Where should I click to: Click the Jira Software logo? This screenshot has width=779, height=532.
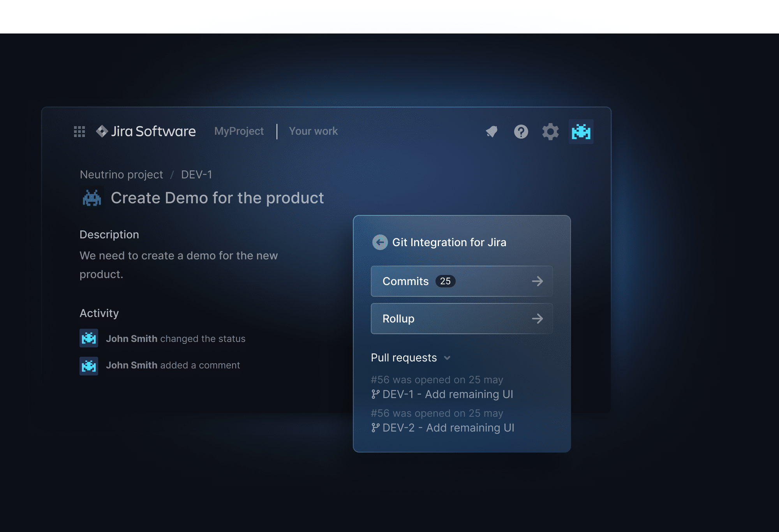tap(146, 132)
